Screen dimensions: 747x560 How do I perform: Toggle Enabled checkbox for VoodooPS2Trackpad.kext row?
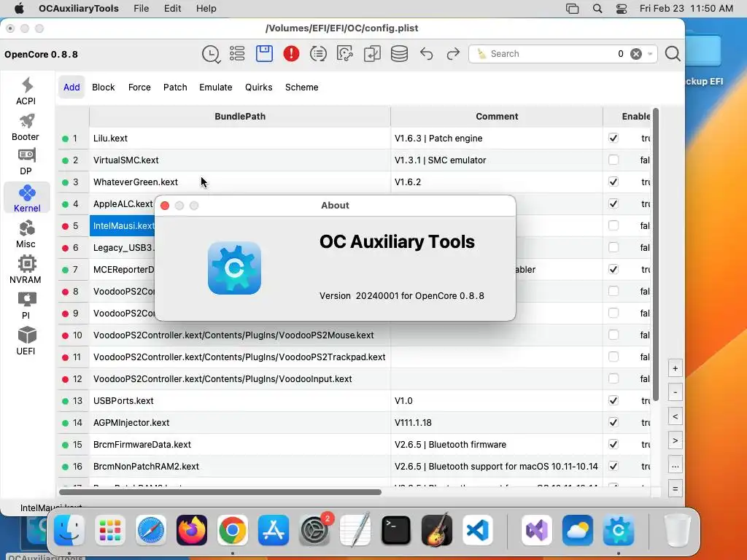point(614,357)
